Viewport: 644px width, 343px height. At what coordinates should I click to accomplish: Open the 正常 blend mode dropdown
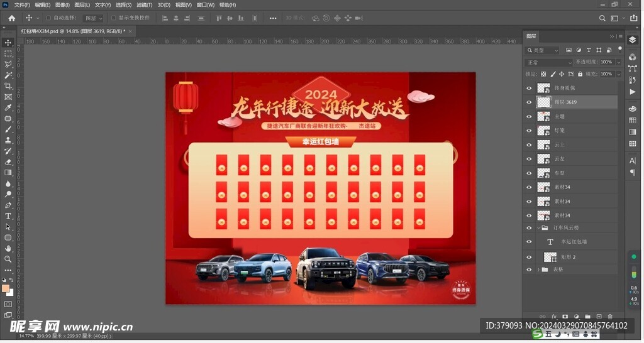[x=548, y=62]
